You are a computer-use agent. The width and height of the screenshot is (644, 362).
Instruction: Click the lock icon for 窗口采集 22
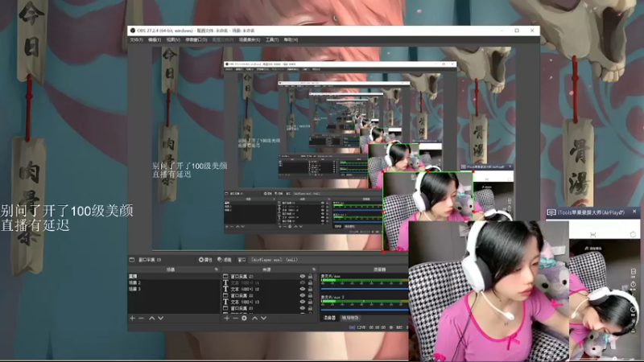tap(310, 295)
